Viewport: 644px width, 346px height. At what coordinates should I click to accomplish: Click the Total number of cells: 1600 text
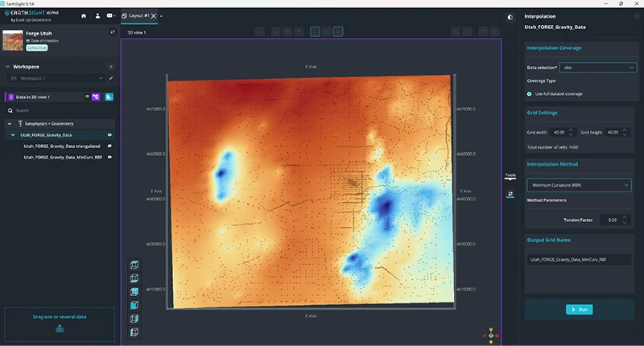coord(552,147)
